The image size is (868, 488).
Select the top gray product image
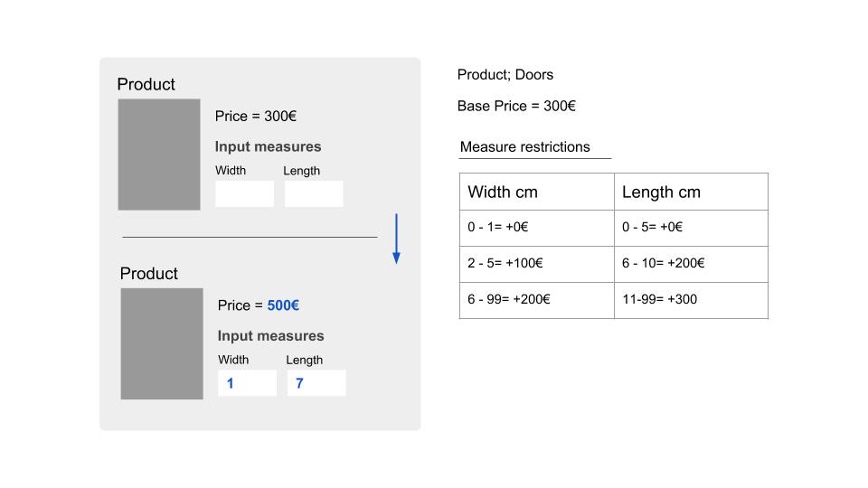click(159, 155)
